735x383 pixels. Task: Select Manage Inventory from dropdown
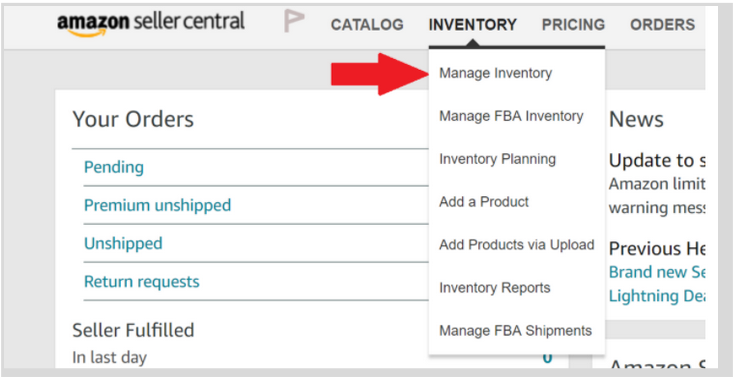tap(495, 73)
